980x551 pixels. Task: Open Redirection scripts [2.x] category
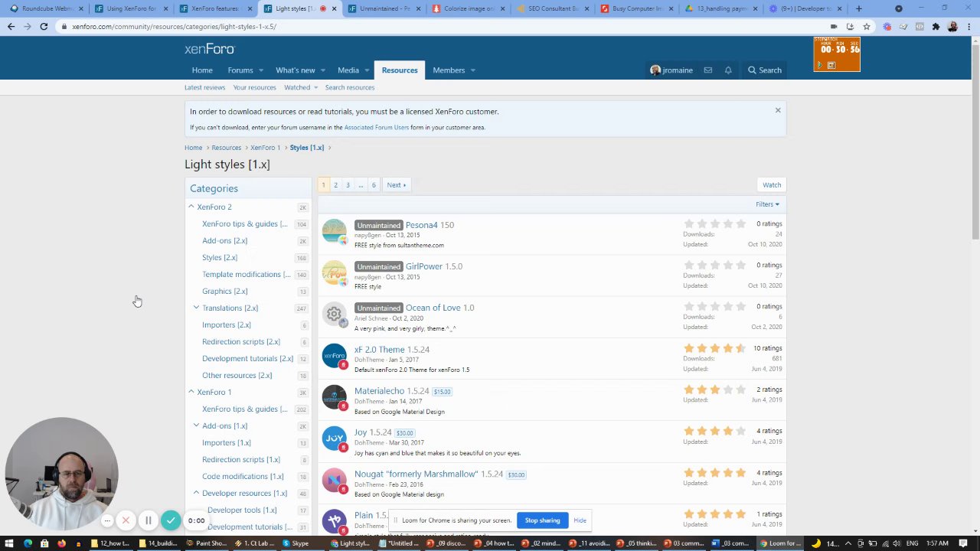coord(241,341)
